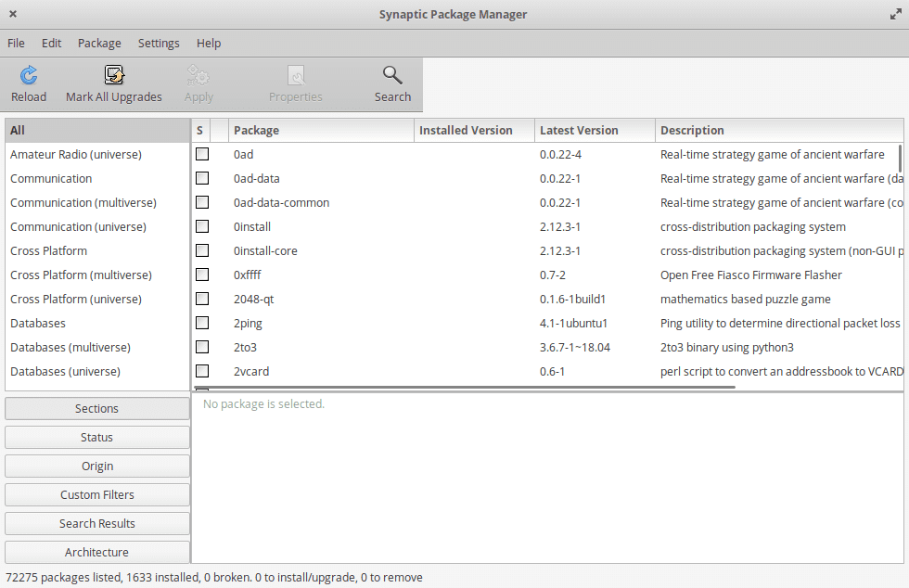Click version 4.1-1ubuntu1 of 2ping
This screenshot has height=588, width=909.
[573, 323]
